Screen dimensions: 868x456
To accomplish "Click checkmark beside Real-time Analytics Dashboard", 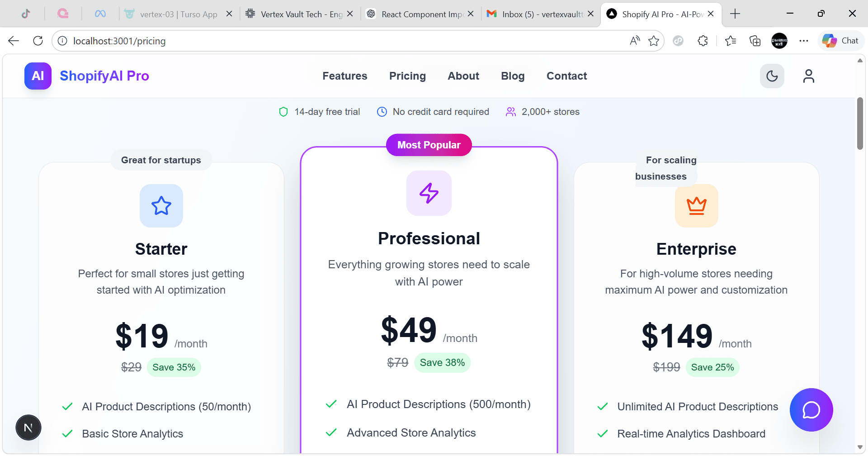I will 603,434.
